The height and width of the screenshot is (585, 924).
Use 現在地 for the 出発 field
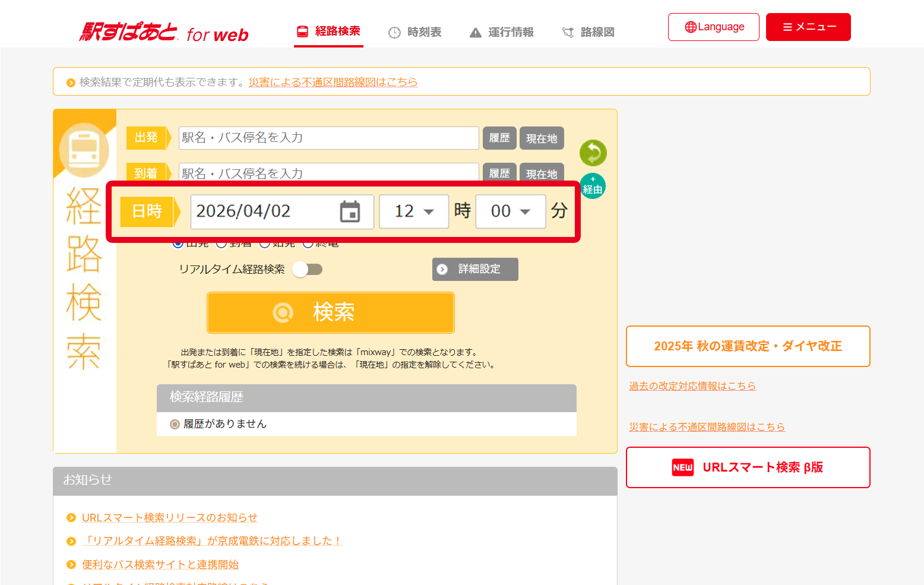[x=542, y=138]
